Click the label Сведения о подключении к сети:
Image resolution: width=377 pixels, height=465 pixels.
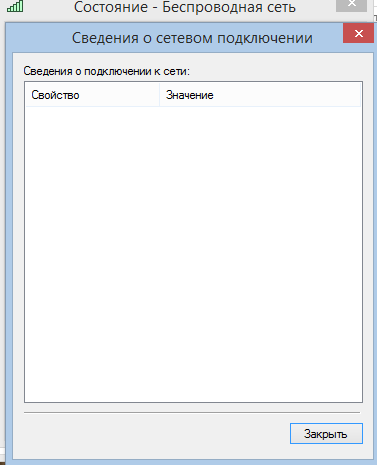click(106, 71)
